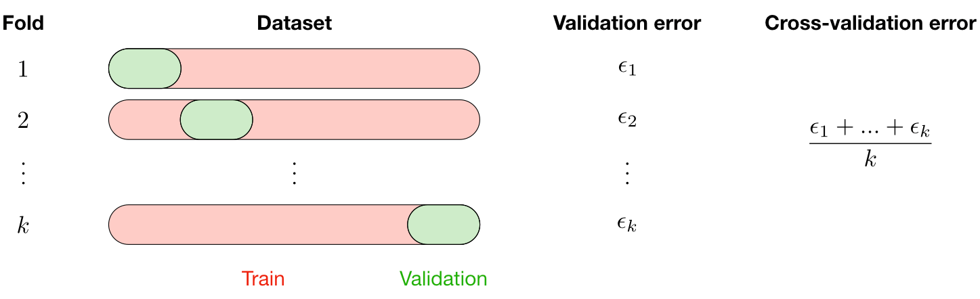Click the green validation block in fold 1
The height and width of the screenshot is (299, 980).
[x=145, y=68]
